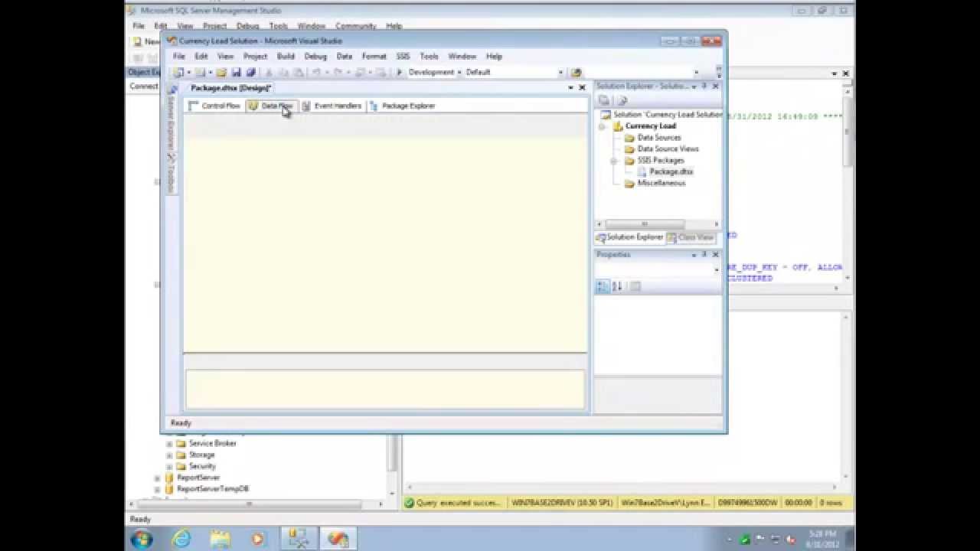The width and height of the screenshot is (980, 551).
Task: Close the Package.dtsx designer document
Action: (x=582, y=88)
